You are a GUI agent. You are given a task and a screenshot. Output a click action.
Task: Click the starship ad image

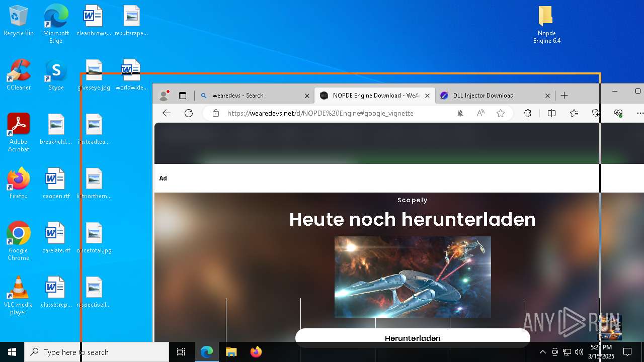tap(413, 277)
